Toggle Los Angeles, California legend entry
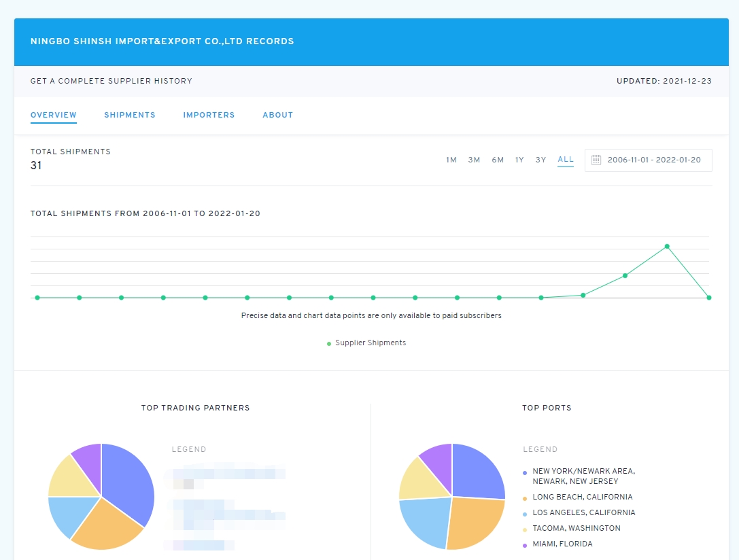The height and width of the screenshot is (560, 739). (579, 512)
